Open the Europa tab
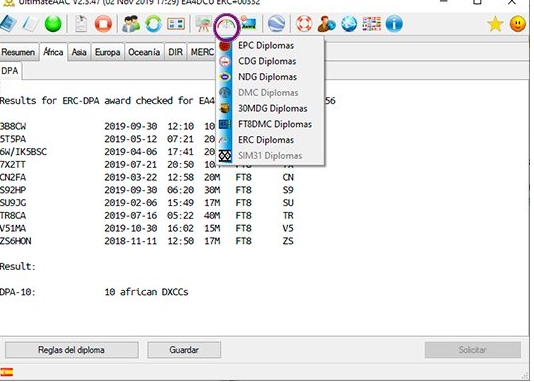This screenshot has height=382, width=534. tap(108, 52)
